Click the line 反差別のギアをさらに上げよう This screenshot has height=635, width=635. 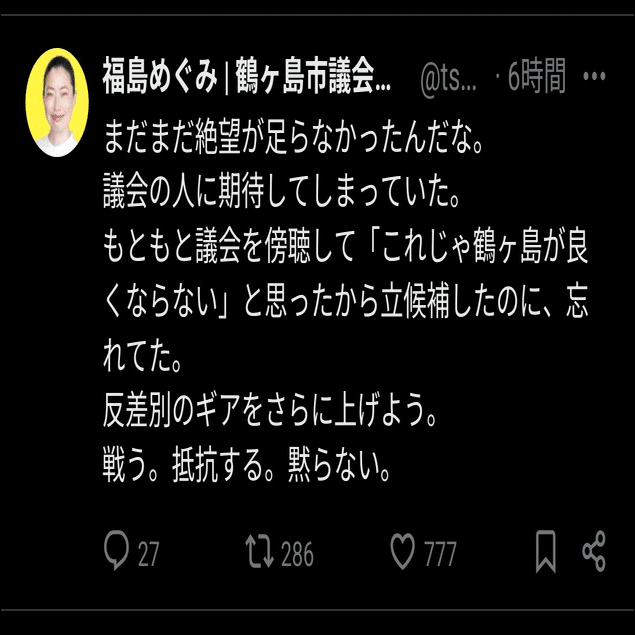[270, 413]
